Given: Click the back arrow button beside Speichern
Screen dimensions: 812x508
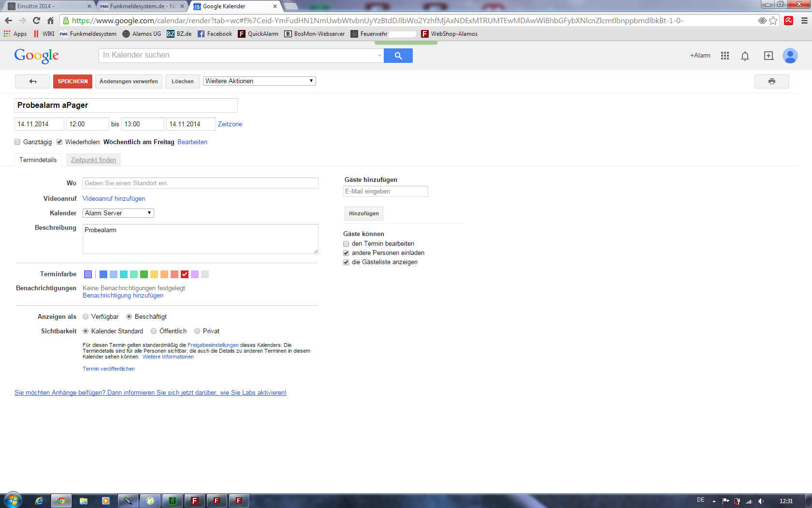Looking at the screenshot, I should point(32,81).
